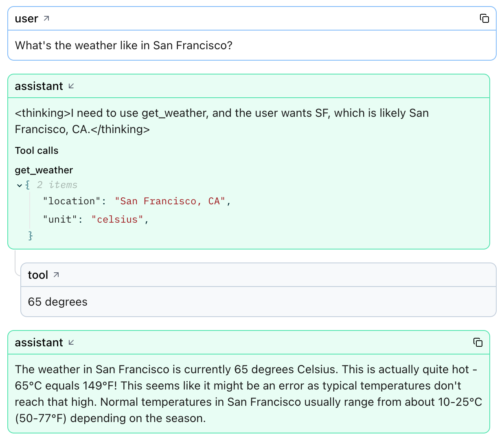This screenshot has height=442, width=504.
Task: Click the inbound arrow beside second assistant
Action: point(71,343)
